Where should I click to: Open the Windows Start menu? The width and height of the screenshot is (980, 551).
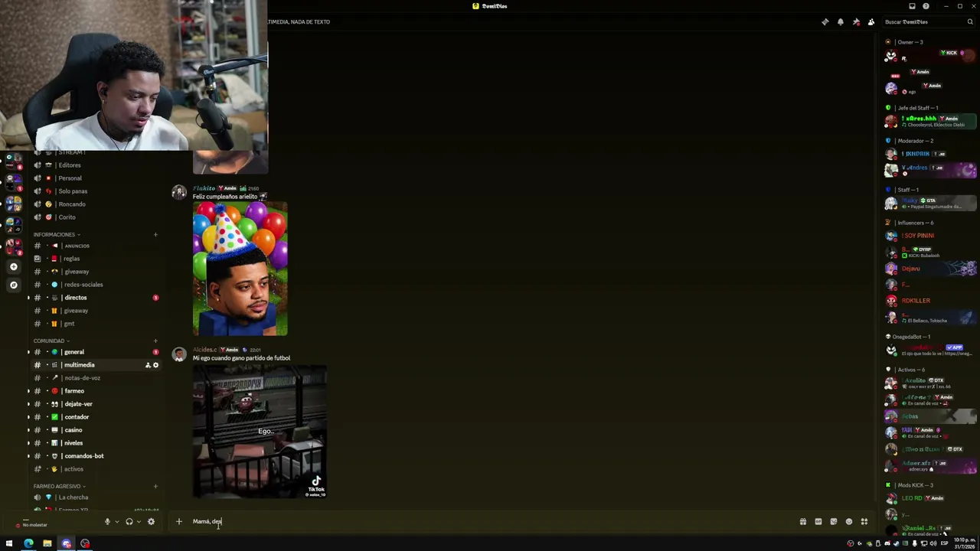9,544
